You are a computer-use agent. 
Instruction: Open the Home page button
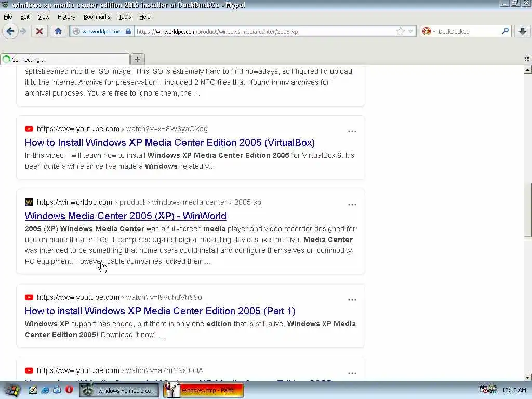click(58, 32)
